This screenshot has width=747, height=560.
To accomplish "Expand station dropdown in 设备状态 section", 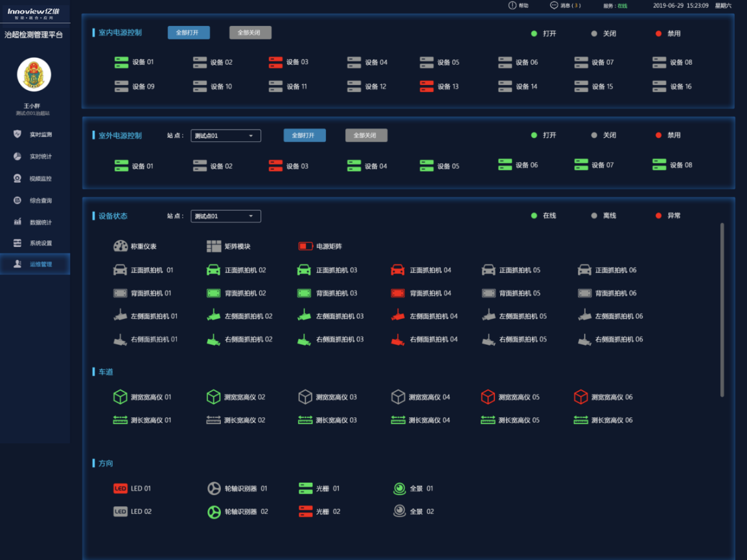I will (225, 216).
